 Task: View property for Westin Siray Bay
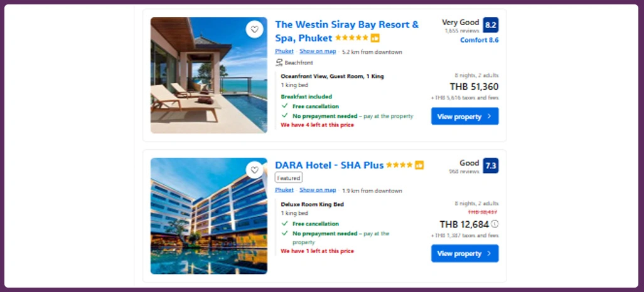click(x=464, y=117)
